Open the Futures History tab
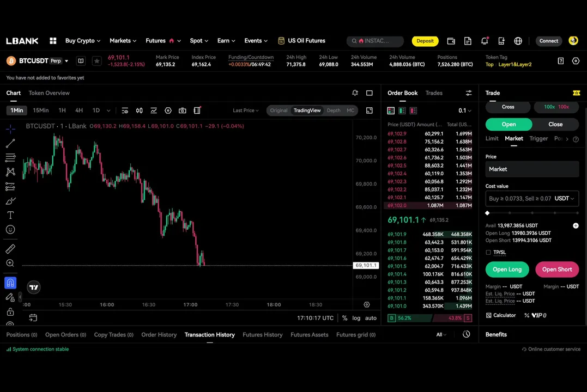Image resolution: width=587 pixels, height=392 pixels. pos(262,335)
